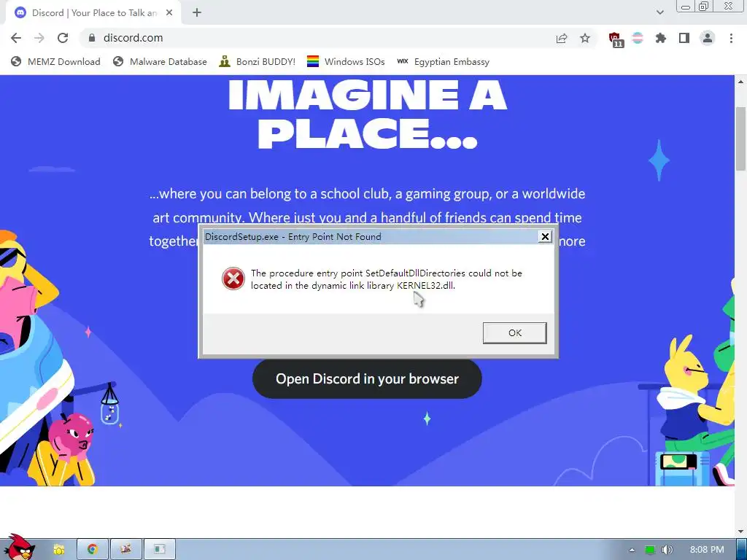747x560 pixels.
Task: Click the striped pink-blue extension icon
Action: [x=638, y=38]
